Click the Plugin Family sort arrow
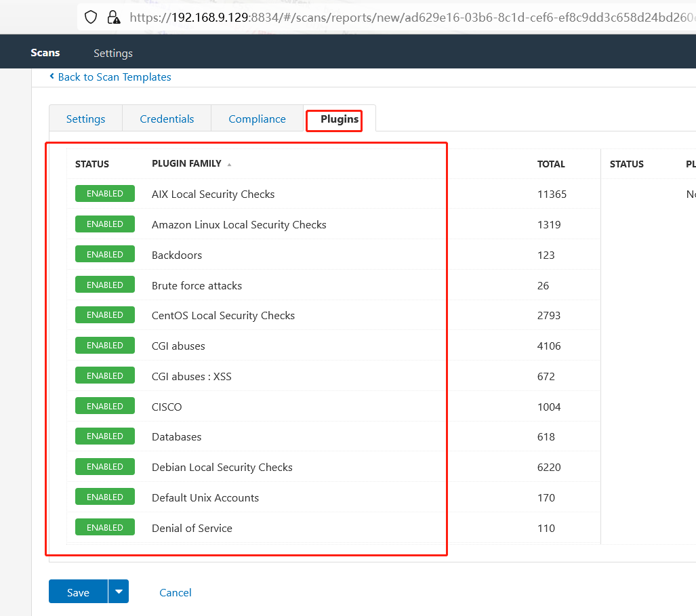Screen dimensions: 696x616 (230, 165)
